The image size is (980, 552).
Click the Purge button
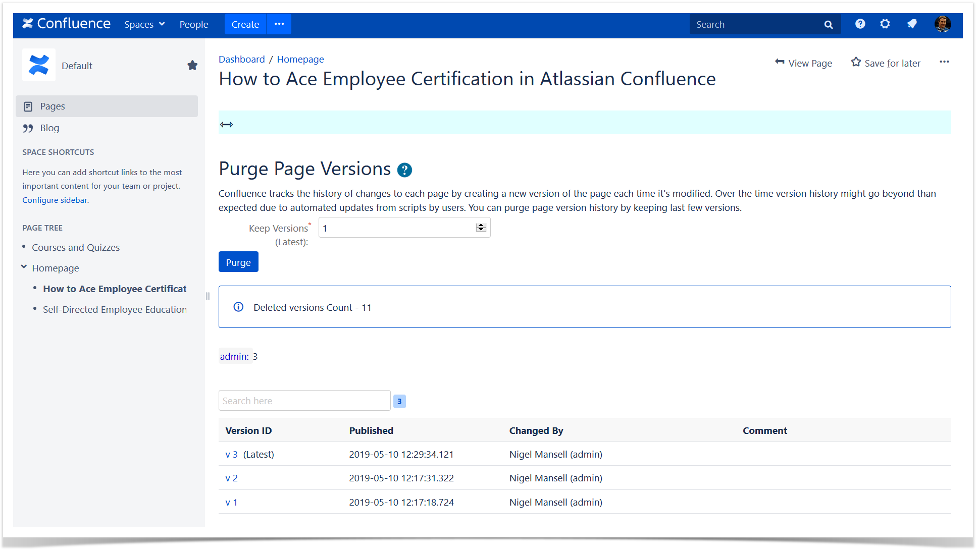238,262
